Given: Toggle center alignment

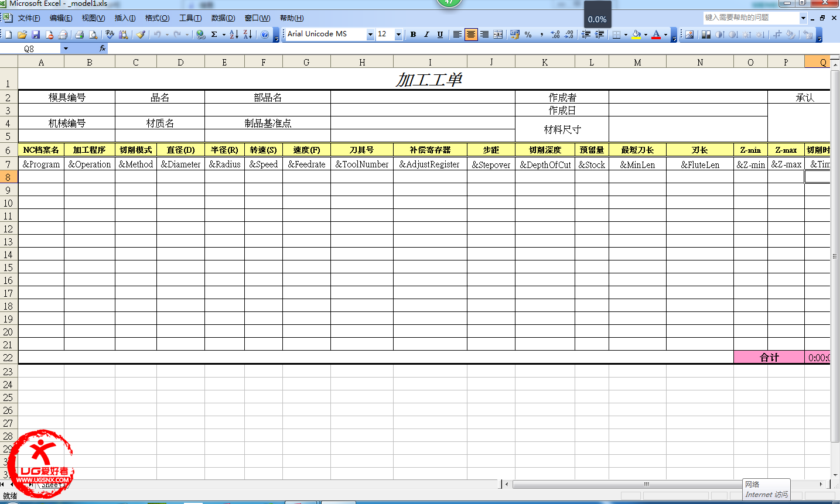Looking at the screenshot, I should point(470,35).
